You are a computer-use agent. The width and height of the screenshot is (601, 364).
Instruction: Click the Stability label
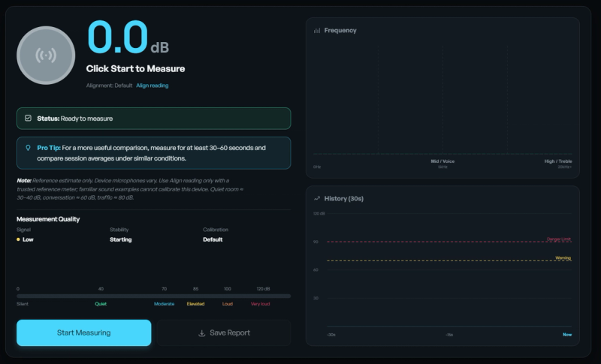[x=119, y=230]
